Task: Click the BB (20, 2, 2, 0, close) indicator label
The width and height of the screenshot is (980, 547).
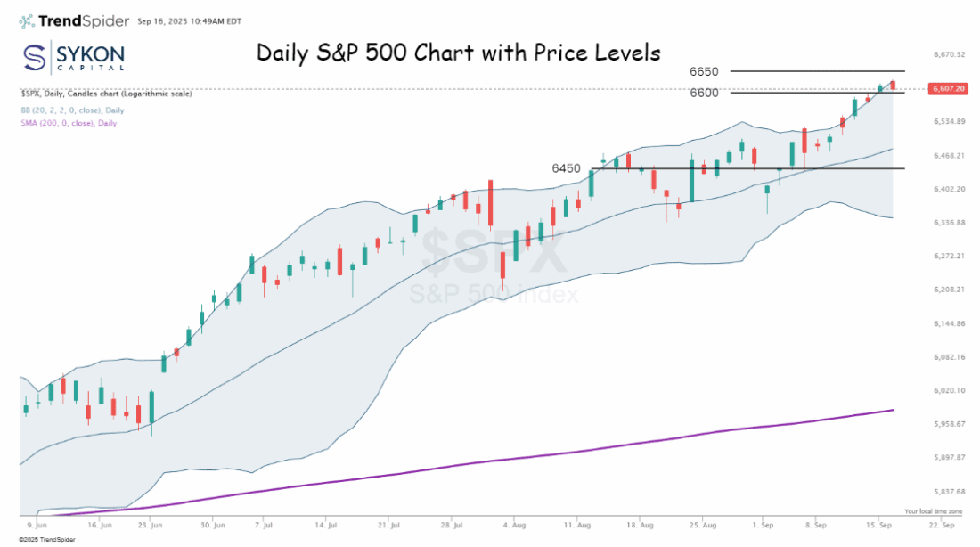Action: tap(72, 110)
